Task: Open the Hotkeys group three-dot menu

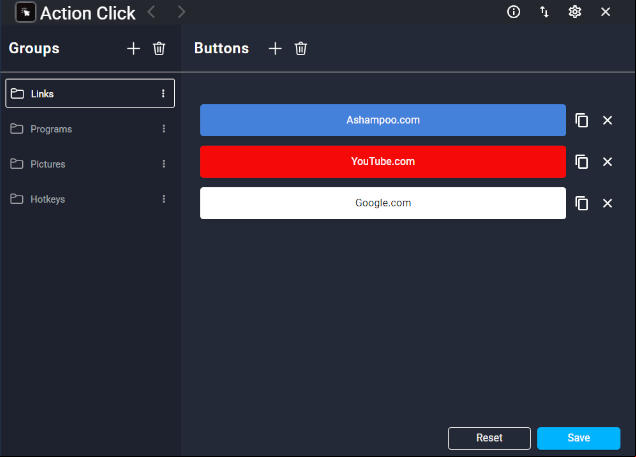Action: [x=163, y=199]
